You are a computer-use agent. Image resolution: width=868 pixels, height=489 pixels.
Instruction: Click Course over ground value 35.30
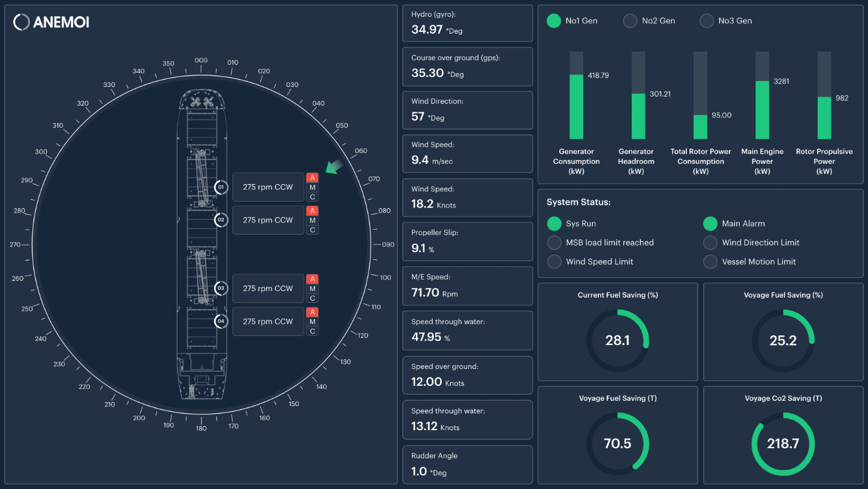427,73
